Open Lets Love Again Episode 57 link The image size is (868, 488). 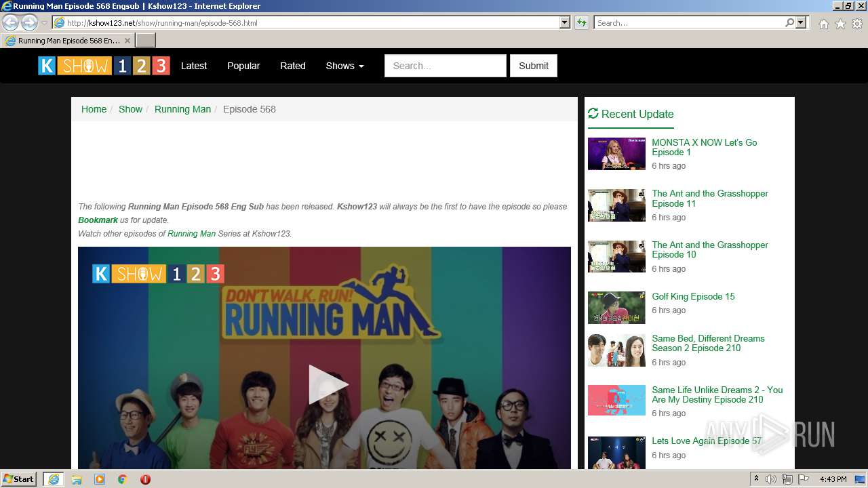pyautogui.click(x=707, y=441)
